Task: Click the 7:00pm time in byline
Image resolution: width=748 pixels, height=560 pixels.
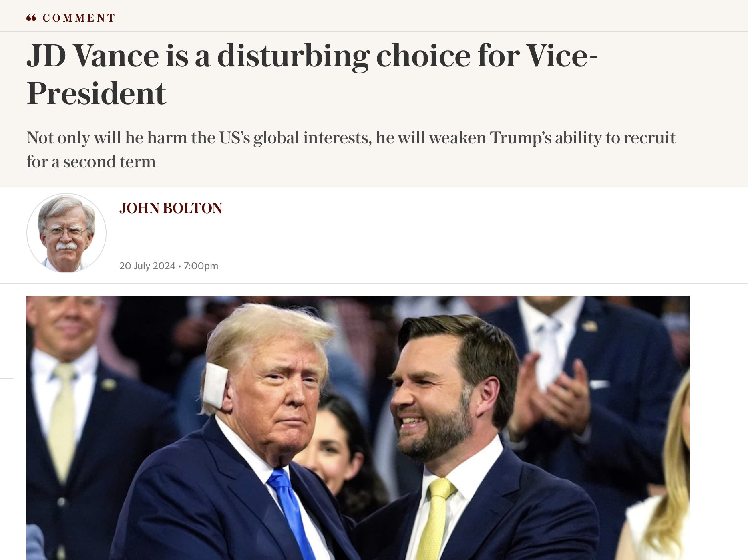Action: click(199, 266)
